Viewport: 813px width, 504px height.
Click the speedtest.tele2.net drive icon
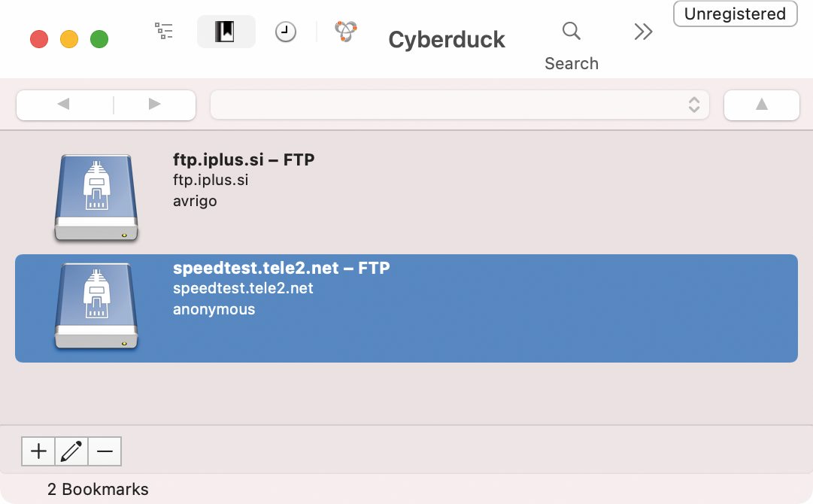click(96, 306)
